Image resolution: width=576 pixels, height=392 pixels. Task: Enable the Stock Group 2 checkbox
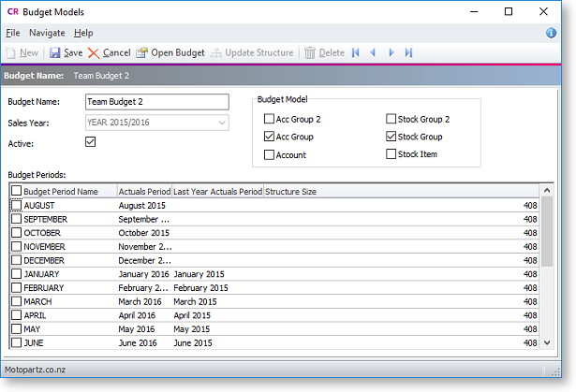391,119
